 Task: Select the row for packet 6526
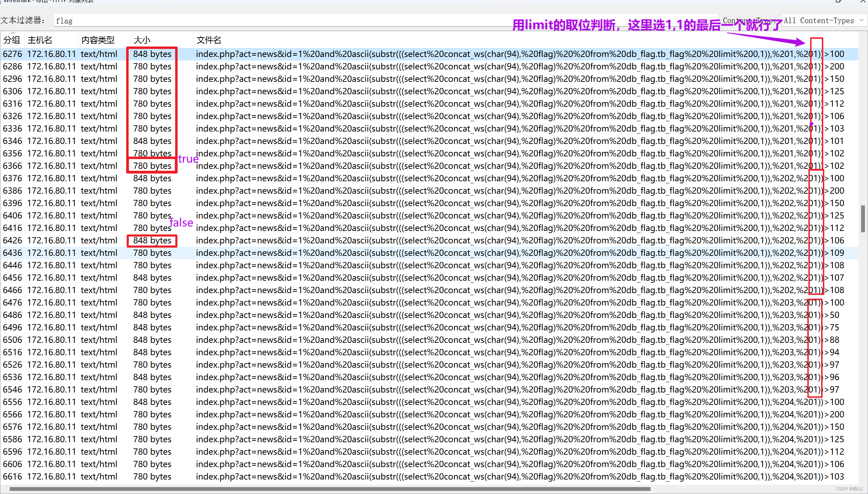coord(429,365)
